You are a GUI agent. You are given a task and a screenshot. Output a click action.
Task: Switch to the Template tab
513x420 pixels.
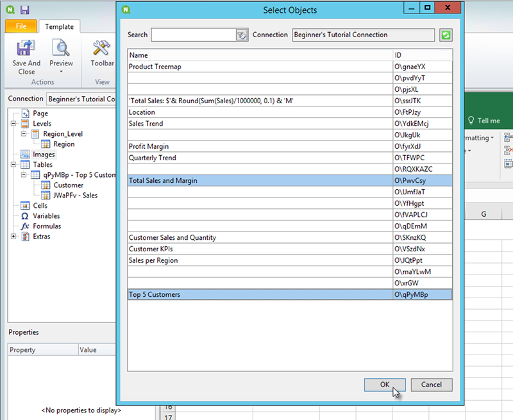(x=59, y=27)
